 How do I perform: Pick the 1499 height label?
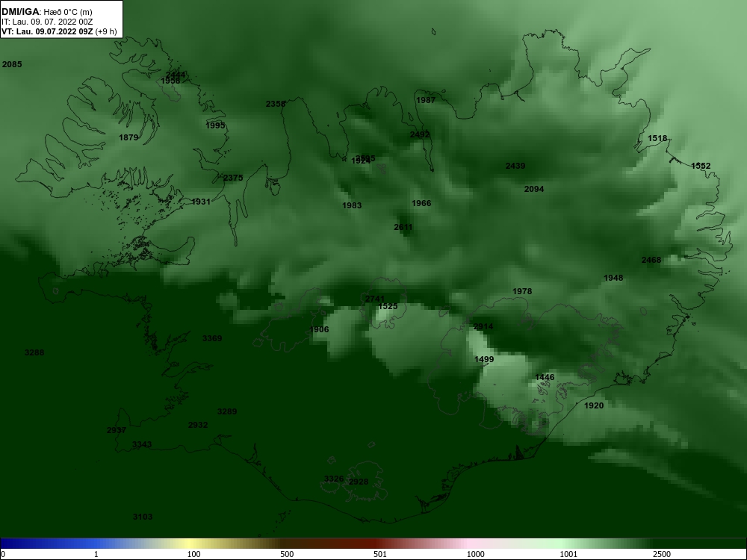[484, 360]
